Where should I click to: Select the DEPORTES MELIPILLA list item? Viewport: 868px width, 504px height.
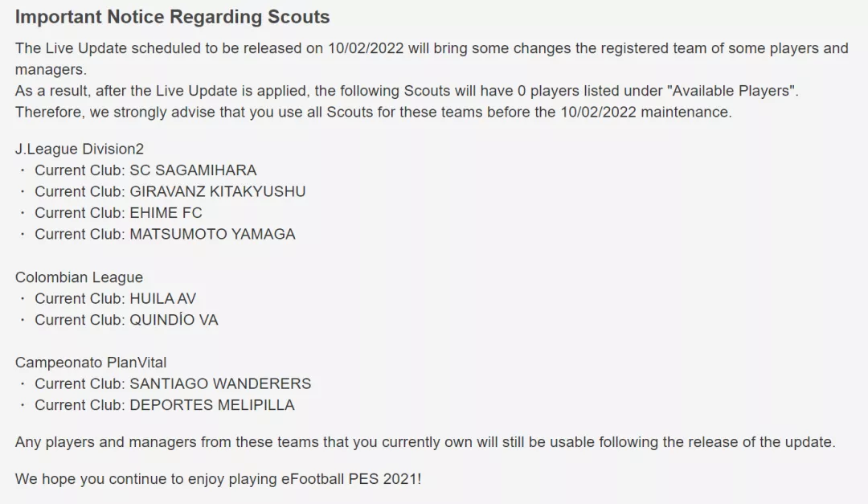pyautogui.click(x=165, y=405)
